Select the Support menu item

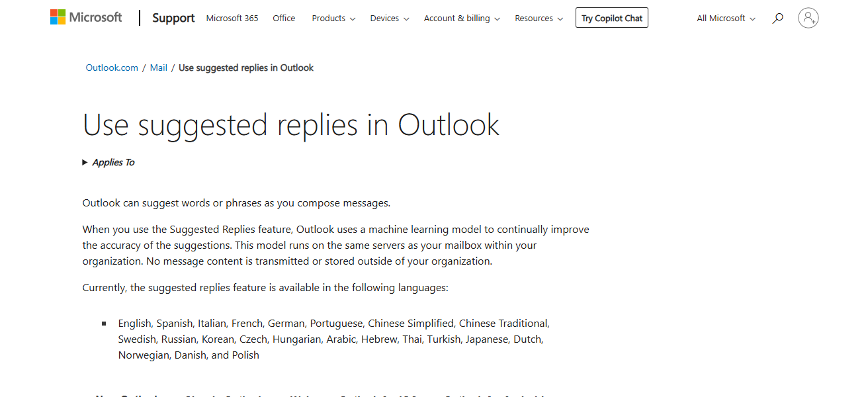(x=173, y=18)
